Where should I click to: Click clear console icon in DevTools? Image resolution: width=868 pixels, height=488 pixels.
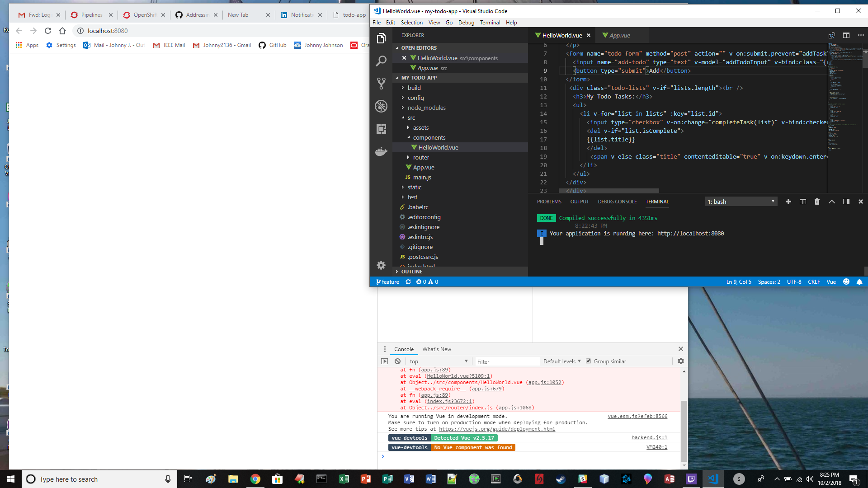(x=397, y=361)
